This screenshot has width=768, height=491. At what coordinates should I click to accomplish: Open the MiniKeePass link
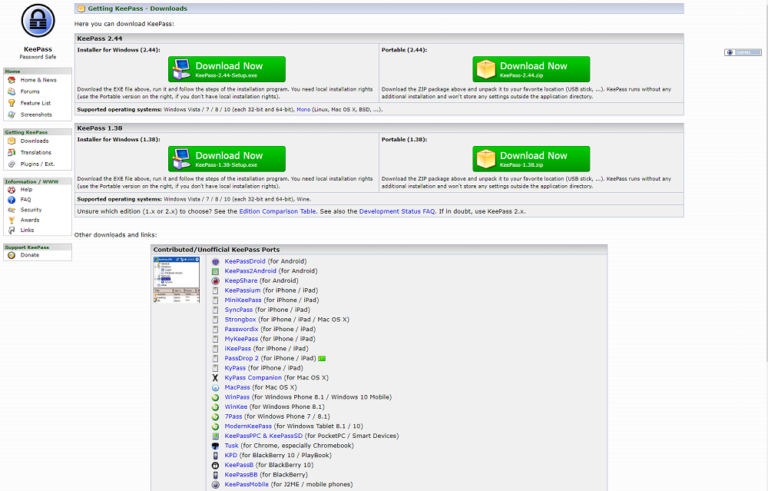click(243, 300)
